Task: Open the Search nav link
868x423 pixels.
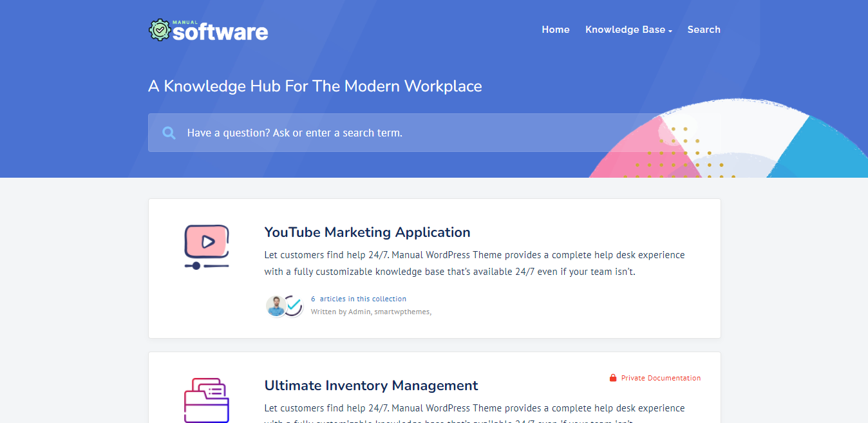Action: [703, 30]
